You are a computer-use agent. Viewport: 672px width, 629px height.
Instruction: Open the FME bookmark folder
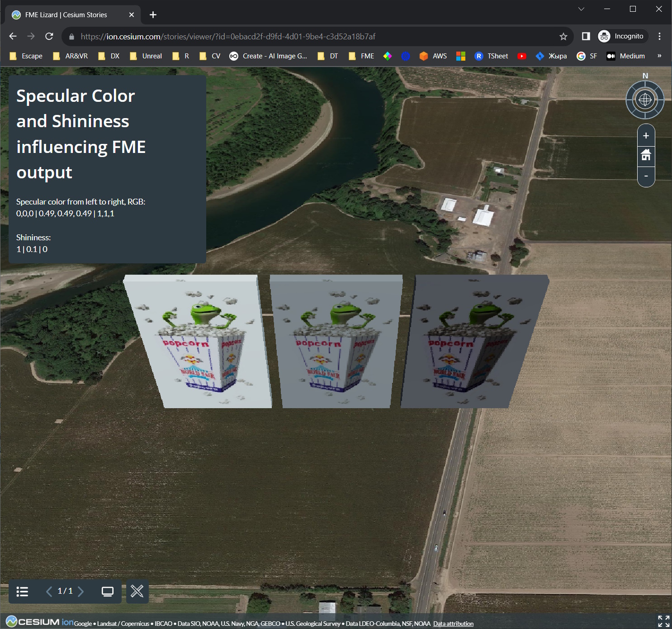click(x=361, y=56)
